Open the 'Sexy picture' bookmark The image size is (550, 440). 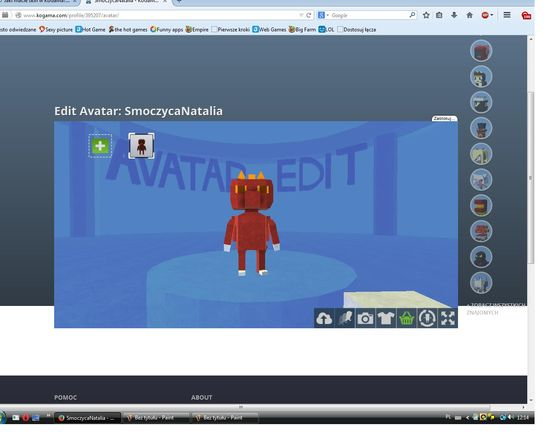click(56, 29)
